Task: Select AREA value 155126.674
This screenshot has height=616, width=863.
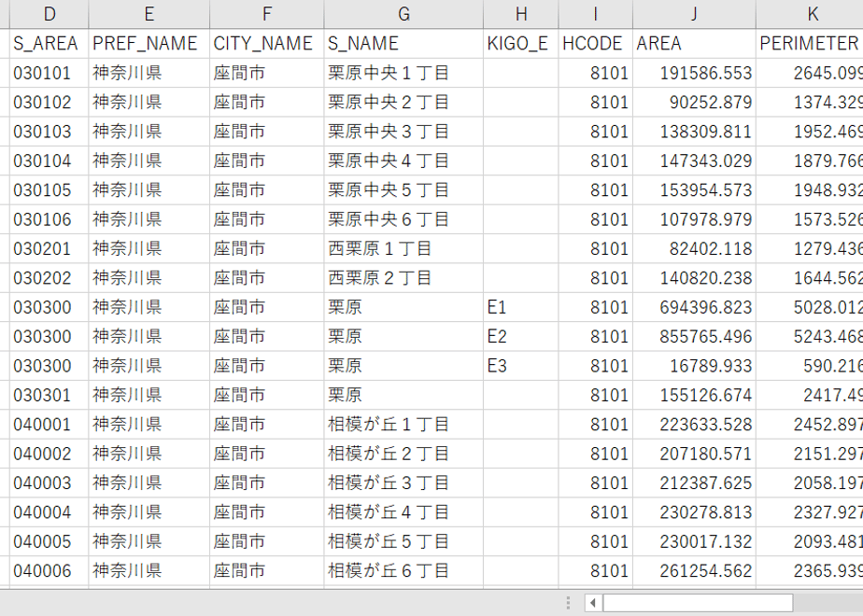Action: click(x=695, y=395)
